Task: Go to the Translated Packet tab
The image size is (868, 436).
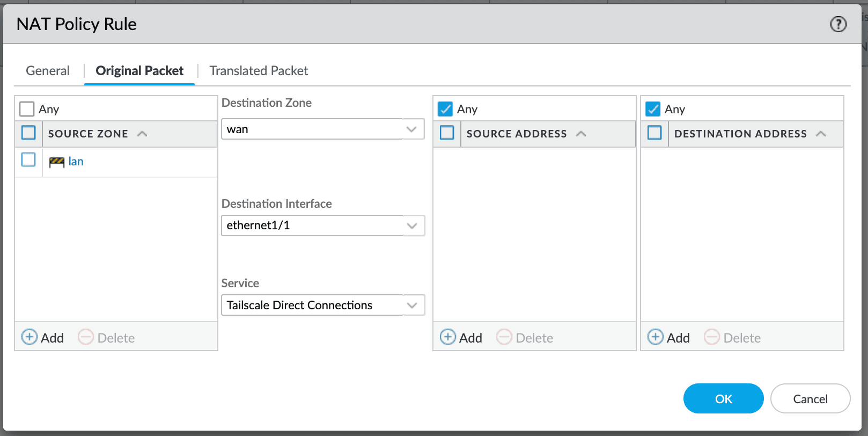Action: coord(259,71)
